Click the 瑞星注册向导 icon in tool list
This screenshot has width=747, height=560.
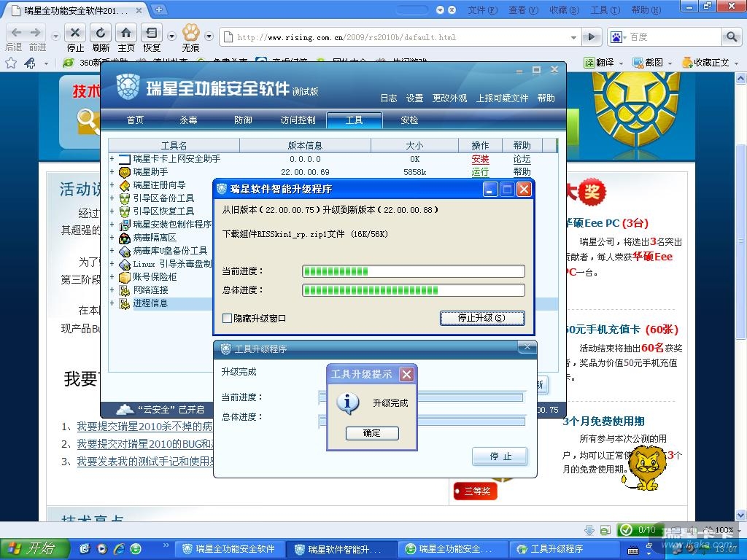click(x=124, y=185)
